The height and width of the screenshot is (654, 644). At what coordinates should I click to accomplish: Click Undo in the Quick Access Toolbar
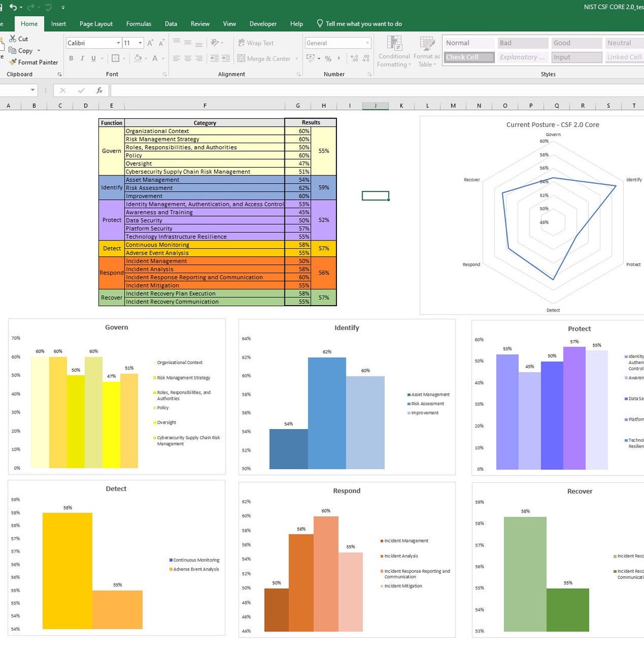click(x=13, y=7)
